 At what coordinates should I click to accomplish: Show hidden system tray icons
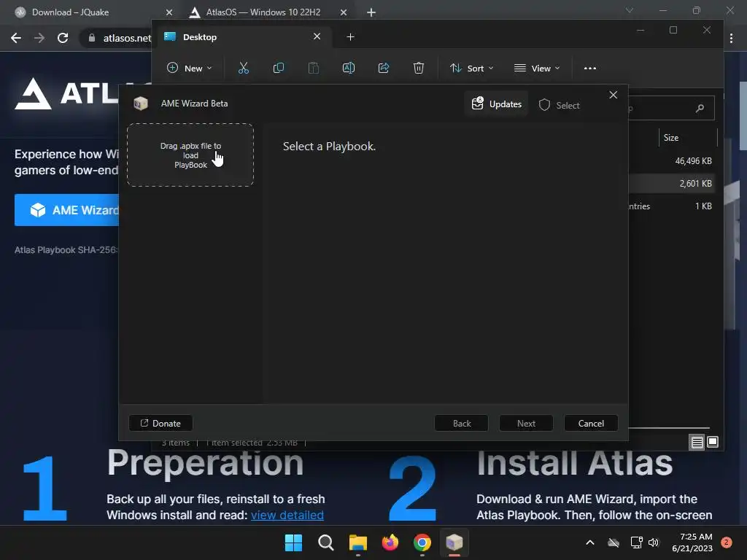(589, 542)
